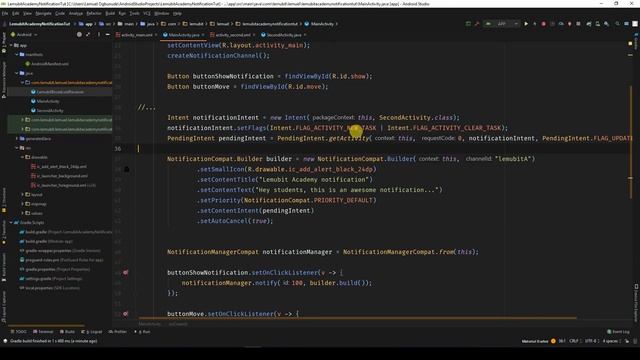Open the SDK Manager icon
Image resolution: width=640 pixels, height=360 pixels.
[607, 24]
